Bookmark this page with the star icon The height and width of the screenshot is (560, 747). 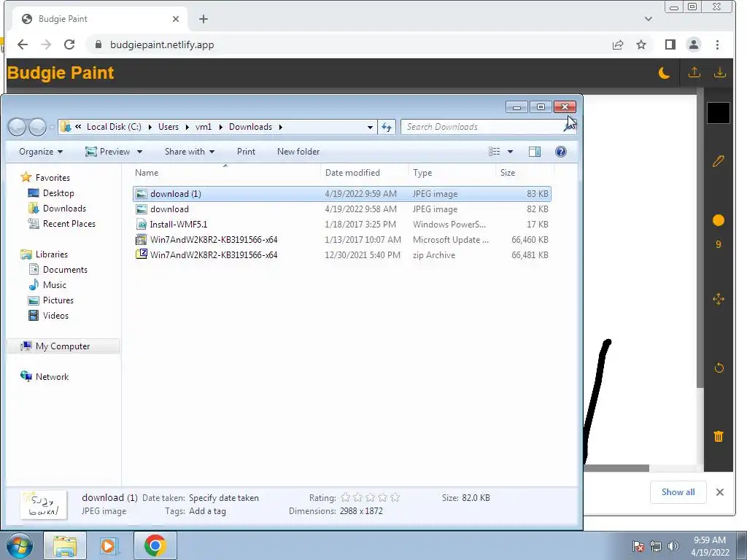(641, 44)
